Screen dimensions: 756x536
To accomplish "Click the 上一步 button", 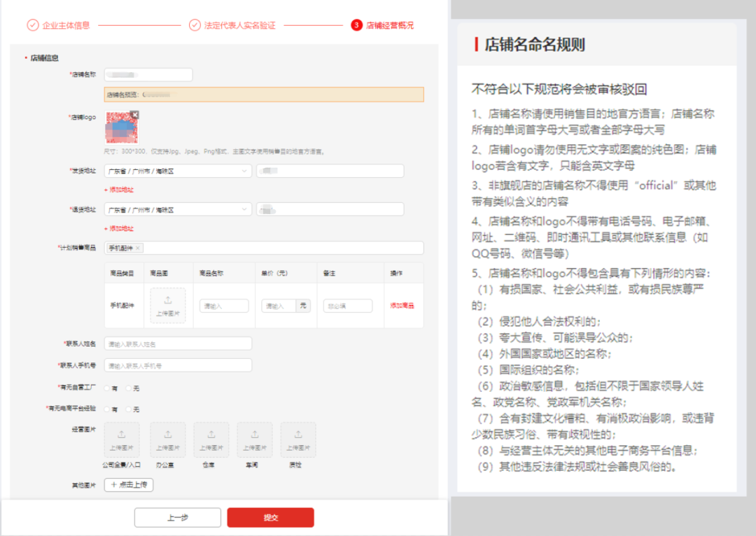I will point(177,518).
